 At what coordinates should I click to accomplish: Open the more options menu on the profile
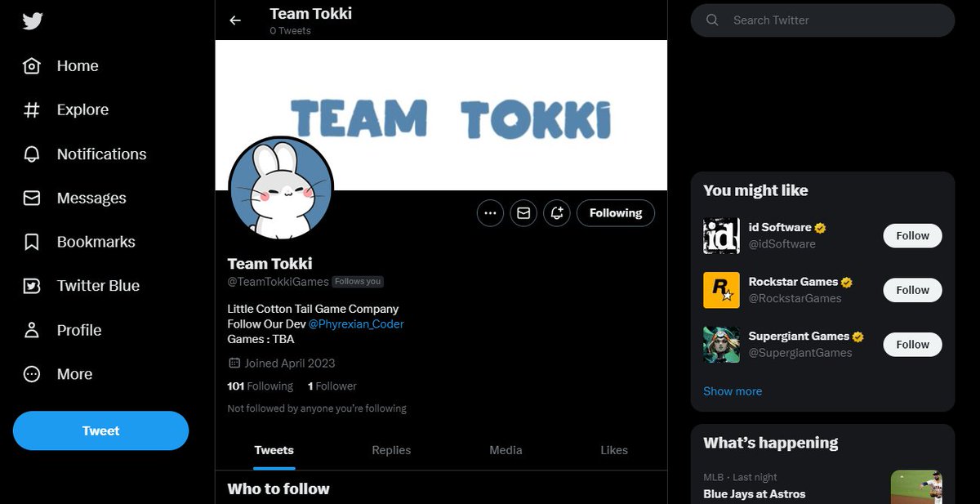490,212
